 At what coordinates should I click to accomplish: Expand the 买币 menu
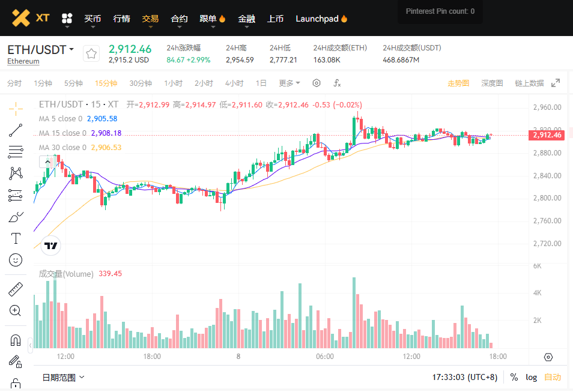pos(92,19)
